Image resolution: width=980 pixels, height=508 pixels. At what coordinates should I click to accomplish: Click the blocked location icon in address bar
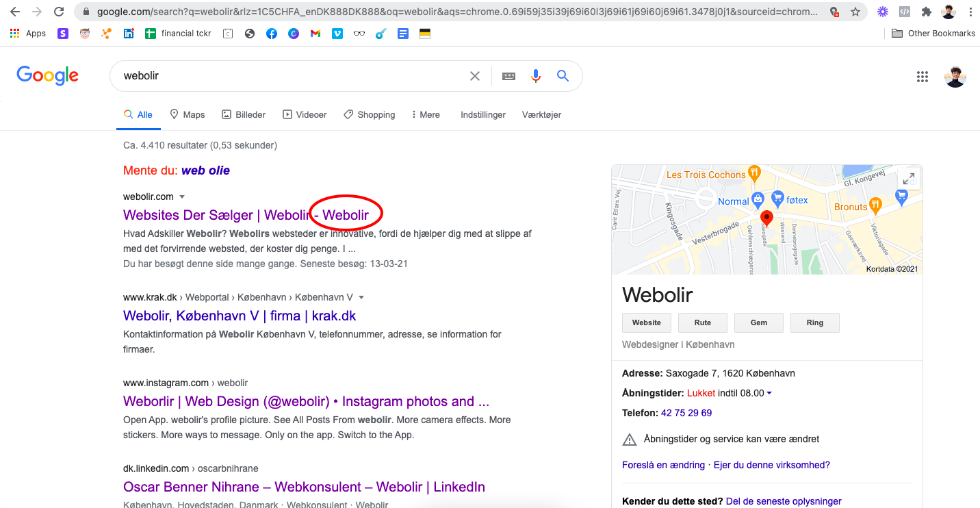tap(834, 12)
